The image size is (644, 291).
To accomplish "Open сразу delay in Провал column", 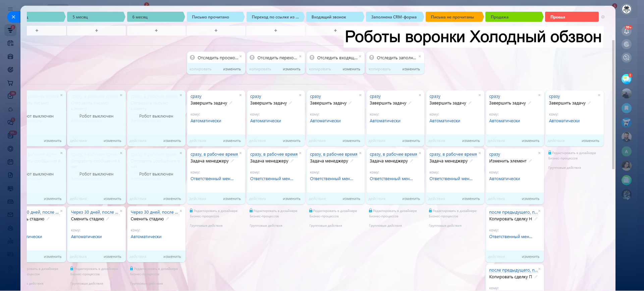I will pos(554,96).
